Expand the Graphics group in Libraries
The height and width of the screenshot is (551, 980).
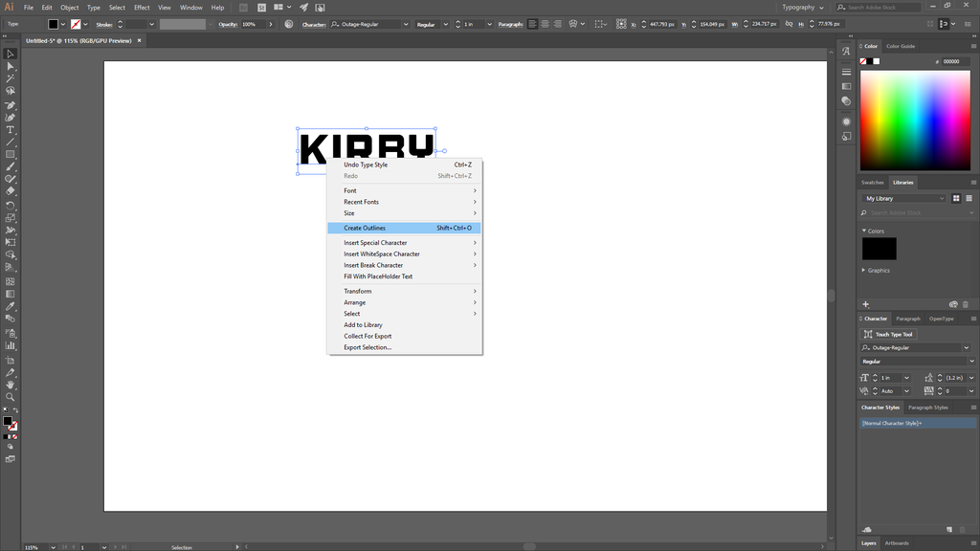863,271
